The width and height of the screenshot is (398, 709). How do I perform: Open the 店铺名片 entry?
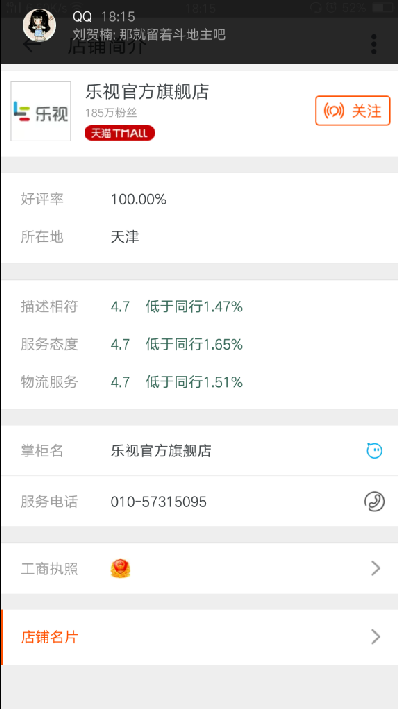199,637
